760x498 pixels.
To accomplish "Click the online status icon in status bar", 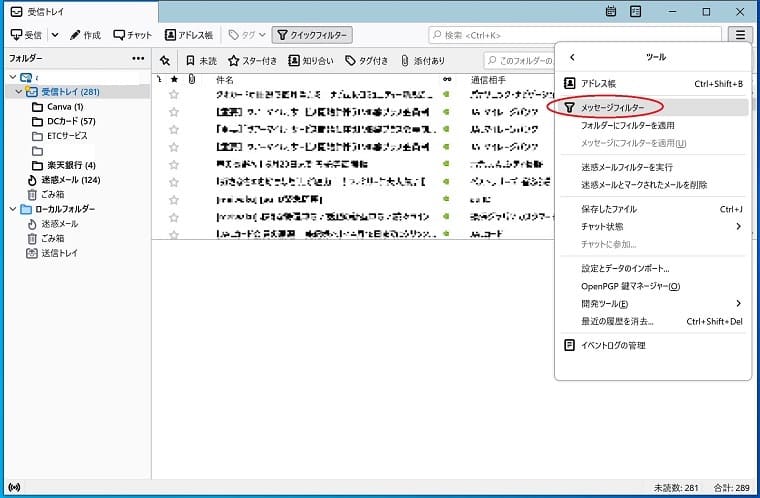I will (15, 487).
